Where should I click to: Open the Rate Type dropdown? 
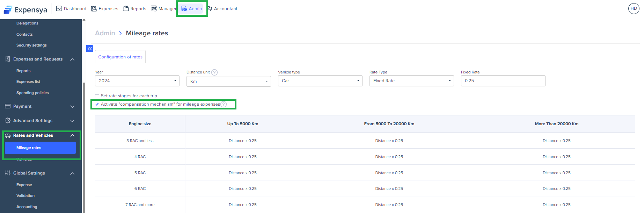[411, 81]
